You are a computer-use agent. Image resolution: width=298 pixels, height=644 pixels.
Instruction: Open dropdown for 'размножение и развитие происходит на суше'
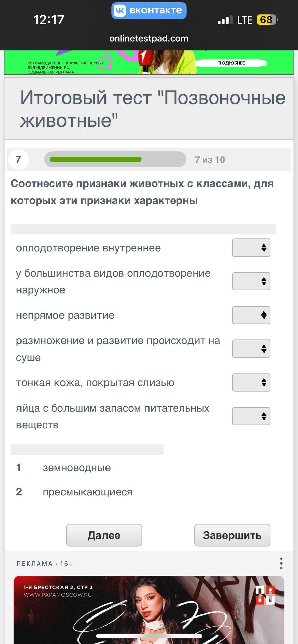click(251, 349)
